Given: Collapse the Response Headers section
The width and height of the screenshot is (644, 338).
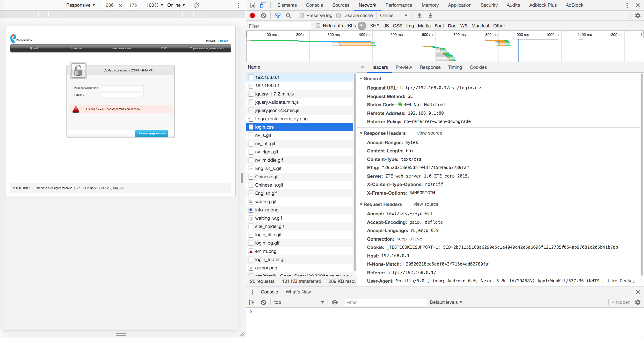Looking at the screenshot, I should pyautogui.click(x=361, y=133).
